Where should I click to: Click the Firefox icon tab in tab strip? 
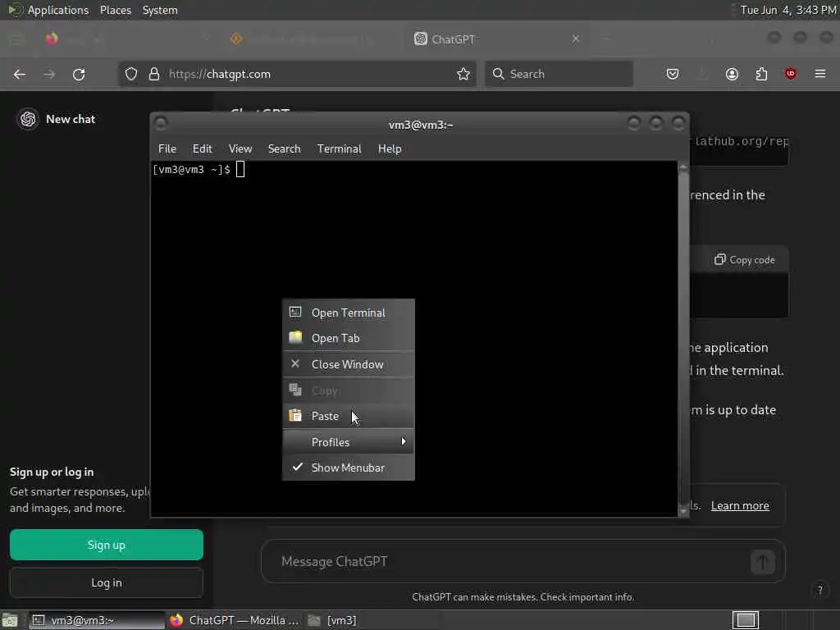point(52,39)
